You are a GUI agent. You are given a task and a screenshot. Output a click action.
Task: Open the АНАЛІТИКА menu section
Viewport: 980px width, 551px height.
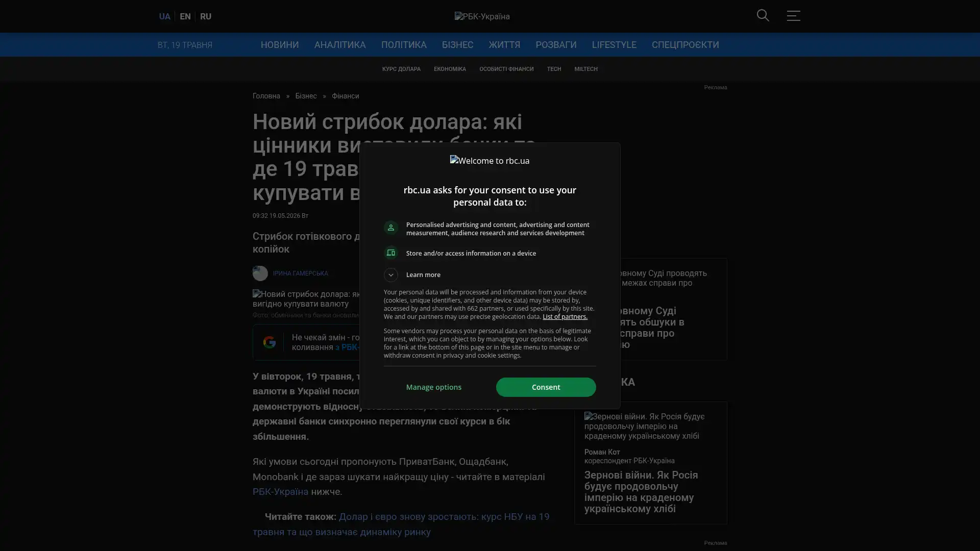[340, 45]
